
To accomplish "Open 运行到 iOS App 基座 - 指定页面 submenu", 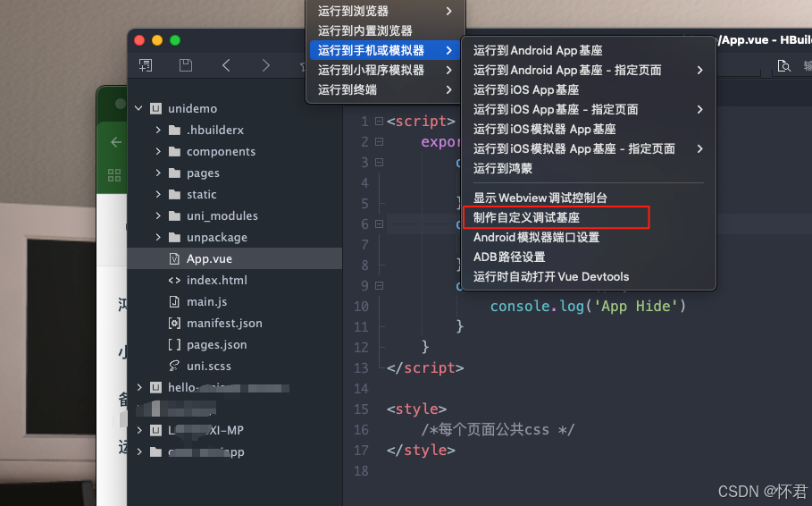I will [x=589, y=109].
